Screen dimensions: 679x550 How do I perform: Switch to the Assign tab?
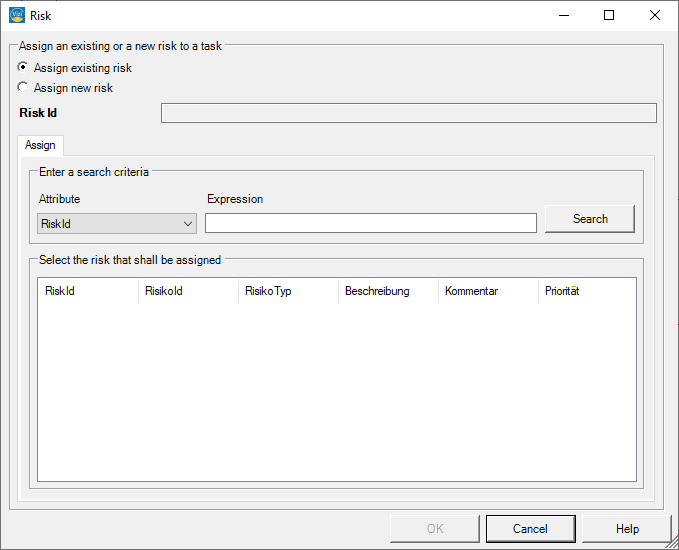[x=40, y=145]
